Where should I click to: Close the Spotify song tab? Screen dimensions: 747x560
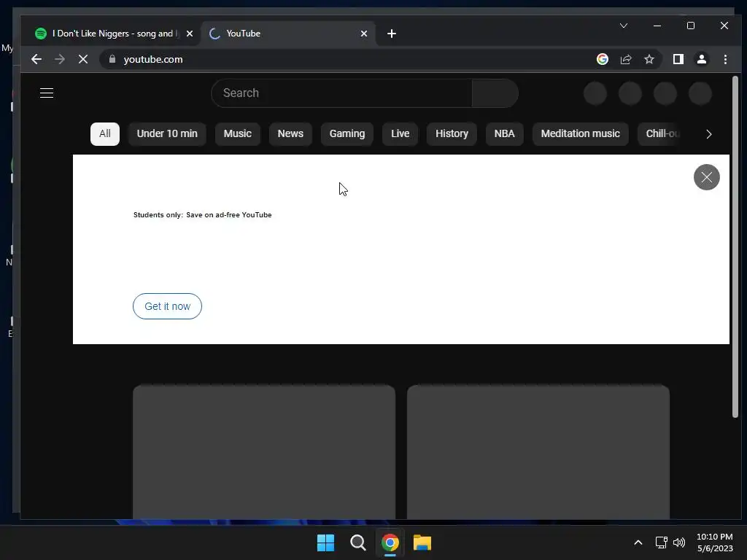point(190,34)
